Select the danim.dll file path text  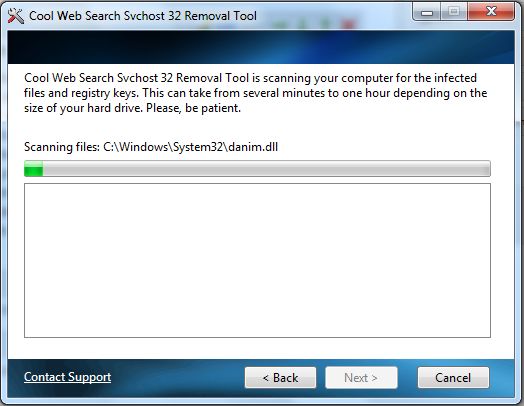pos(190,147)
